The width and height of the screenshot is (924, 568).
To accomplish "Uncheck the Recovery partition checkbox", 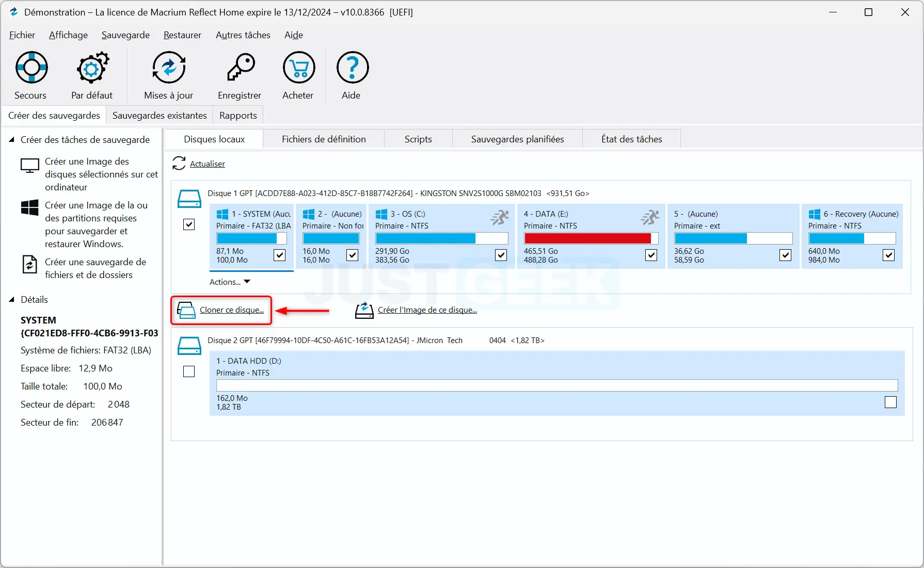I will (x=889, y=255).
